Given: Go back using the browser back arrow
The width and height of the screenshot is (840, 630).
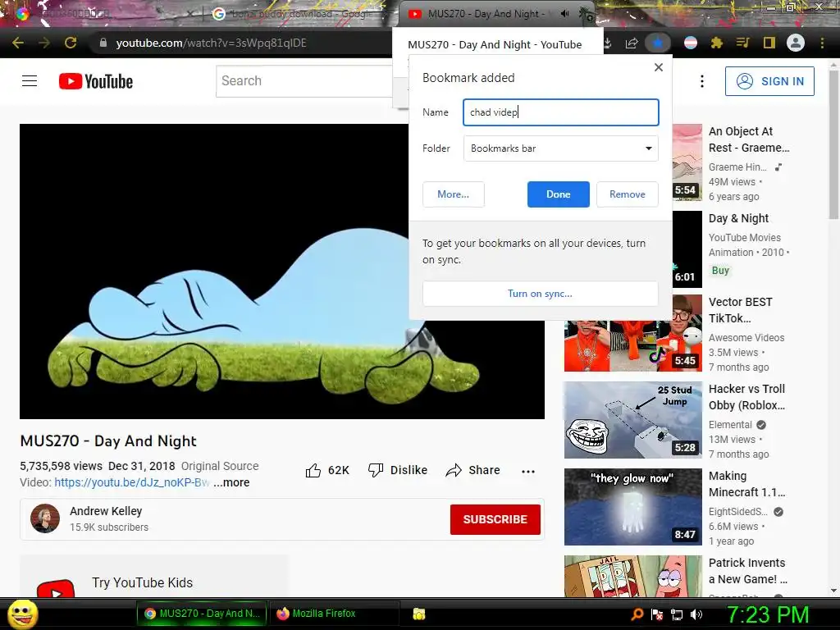Looking at the screenshot, I should tap(17, 43).
